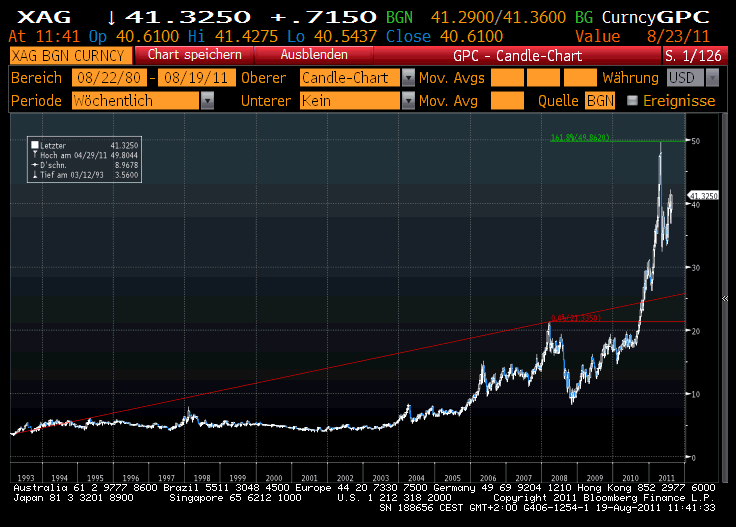Click the Hi 41.4275 header value
Image resolution: width=736 pixels, height=527 pixels.
(x=233, y=36)
